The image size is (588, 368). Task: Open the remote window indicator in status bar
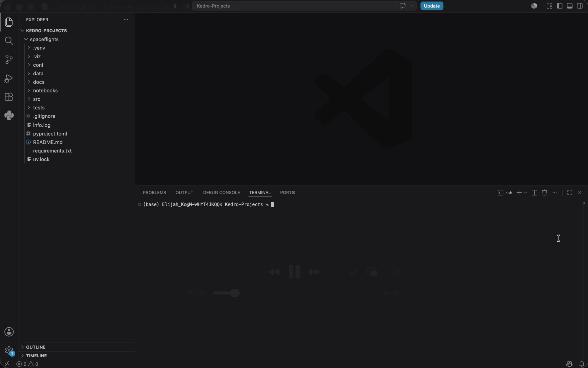pos(7,364)
